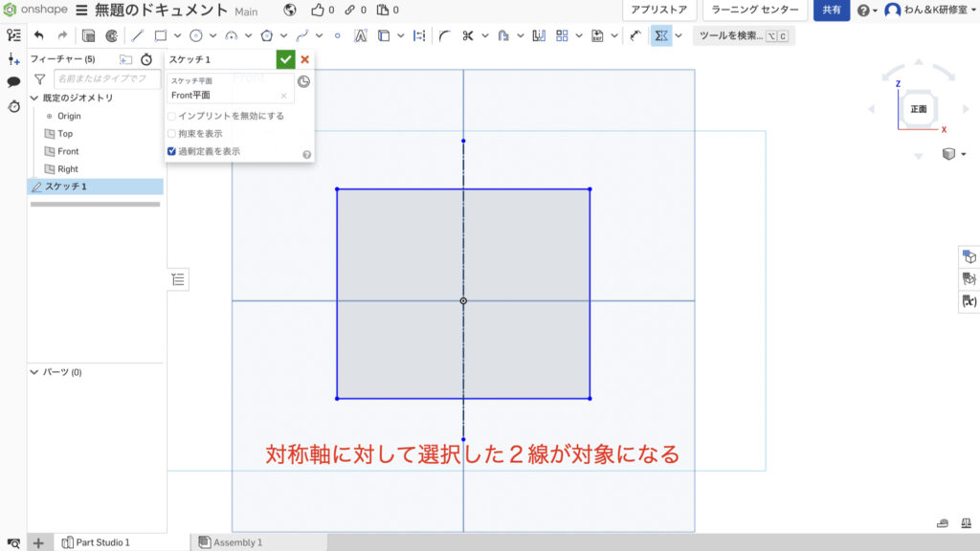Select the Front plane in the feature tree
This screenshot has height=551, width=980.
coord(68,151)
